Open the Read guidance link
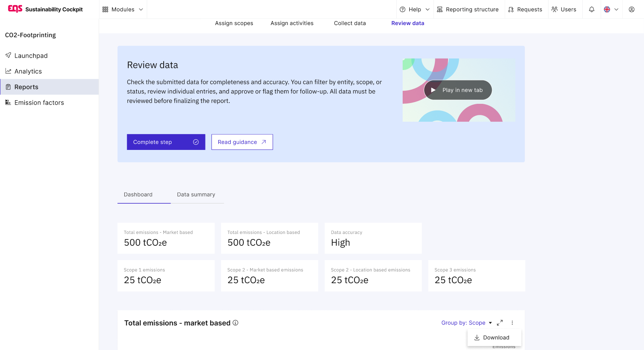 point(242,142)
